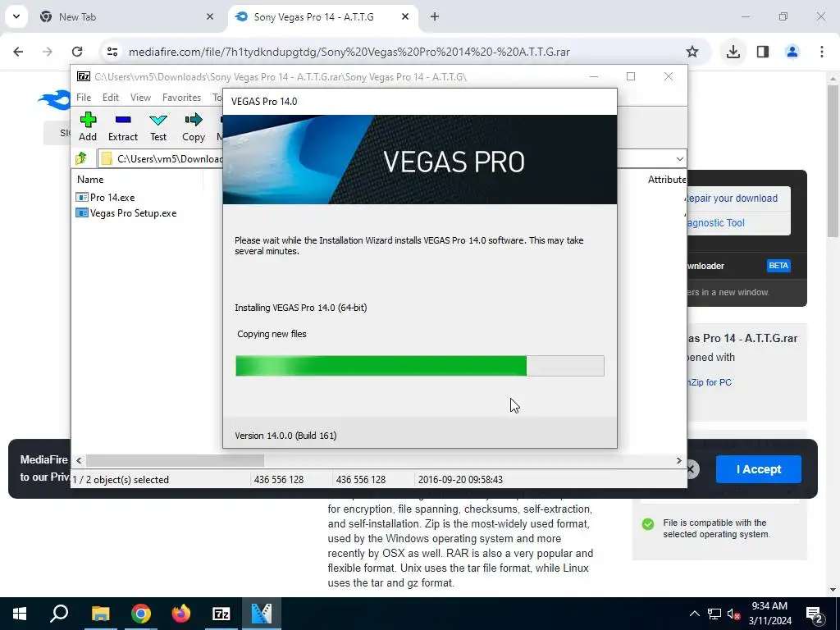Click the Repair your download link
This screenshot has width=840, height=630.
[x=732, y=199]
